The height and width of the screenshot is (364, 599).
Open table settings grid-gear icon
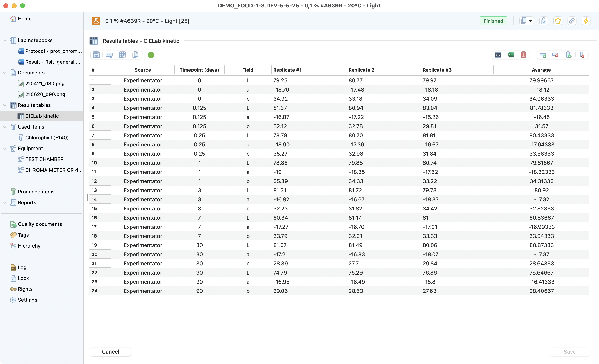pyautogui.click(x=122, y=55)
